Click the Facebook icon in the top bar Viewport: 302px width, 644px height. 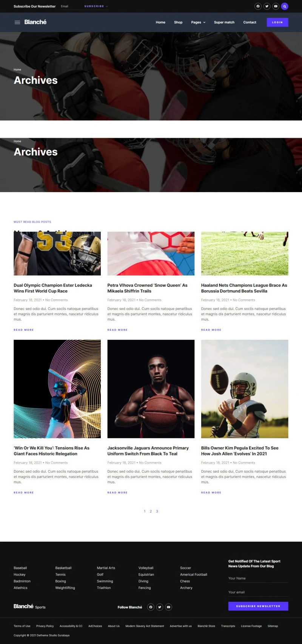point(258,6)
